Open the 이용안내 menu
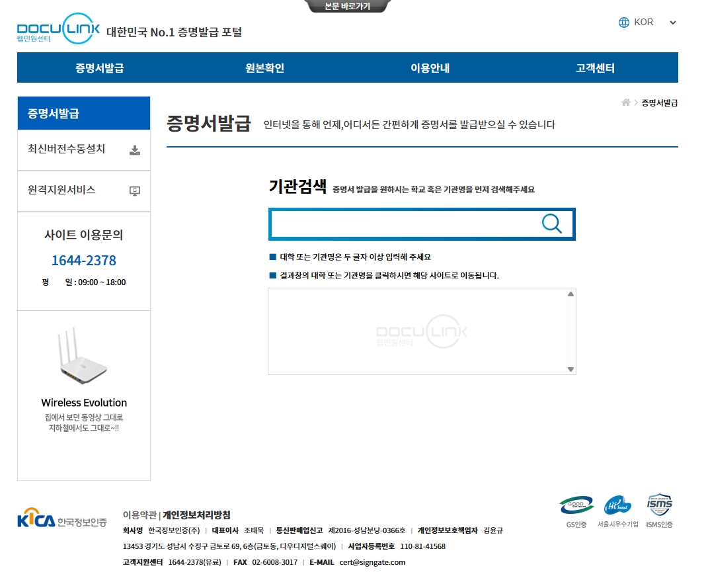 click(x=430, y=67)
